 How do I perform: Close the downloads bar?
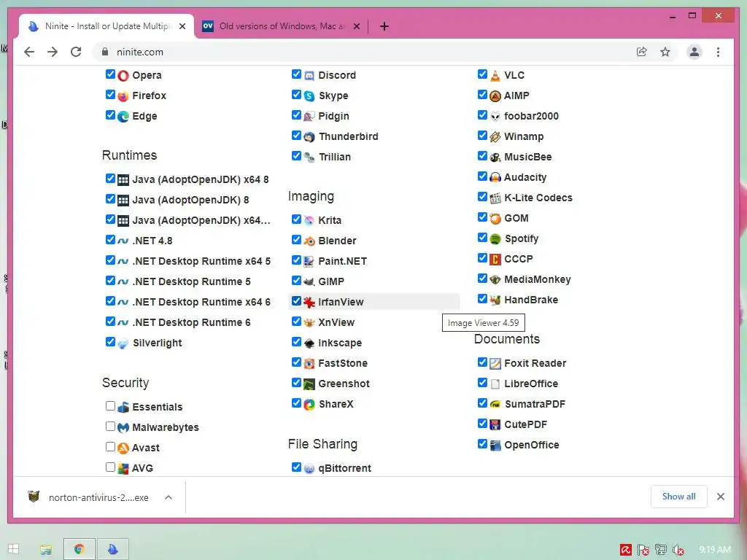coord(721,497)
